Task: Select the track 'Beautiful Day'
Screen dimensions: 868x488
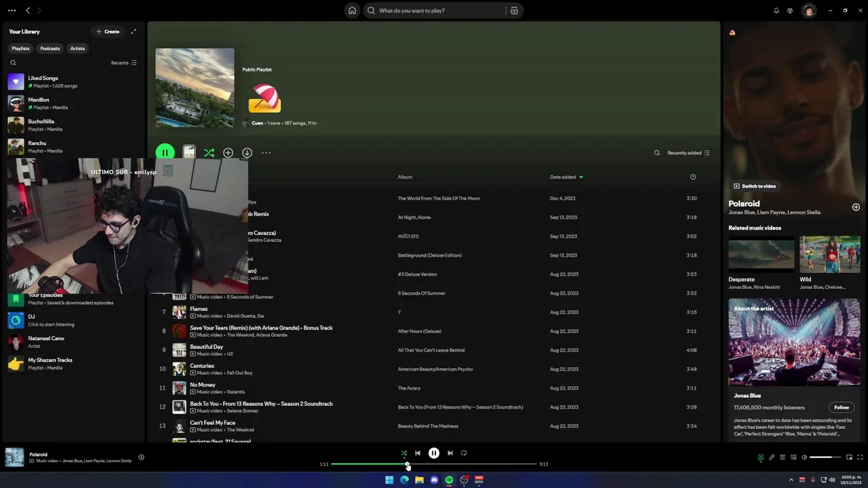Action: (x=206, y=347)
